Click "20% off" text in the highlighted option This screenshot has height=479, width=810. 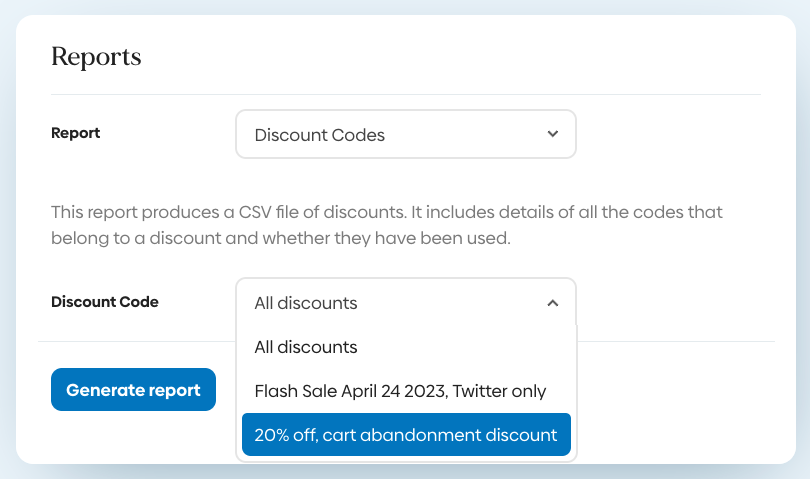point(284,435)
